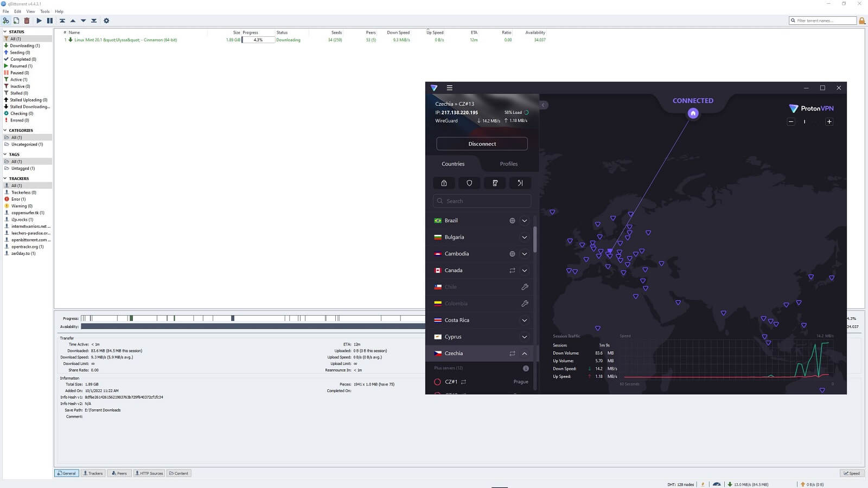Click the lock icon beside filter box
This screenshot has height=488, width=868.
[862, 21]
